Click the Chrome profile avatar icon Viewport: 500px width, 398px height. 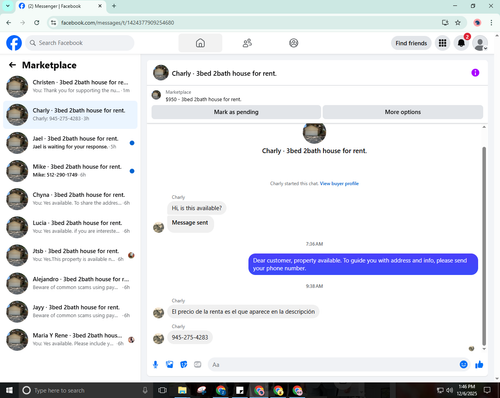tap(477, 23)
